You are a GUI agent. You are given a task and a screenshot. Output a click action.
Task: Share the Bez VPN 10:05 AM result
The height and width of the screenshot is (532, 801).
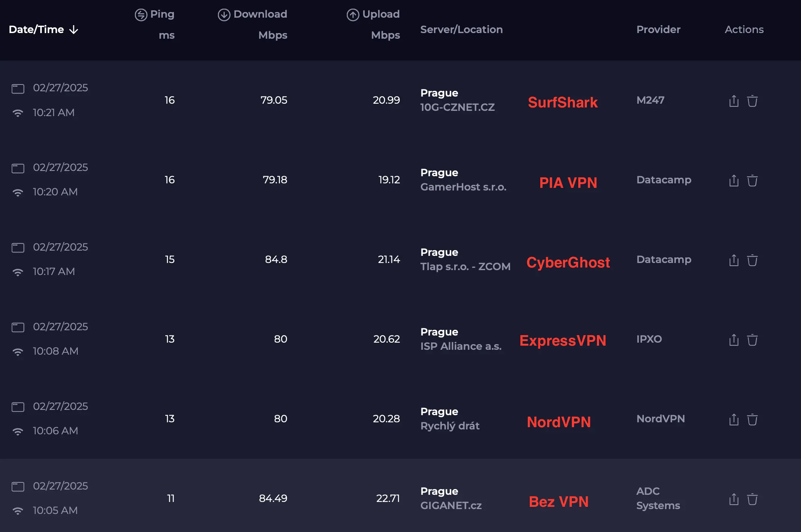[x=734, y=499]
